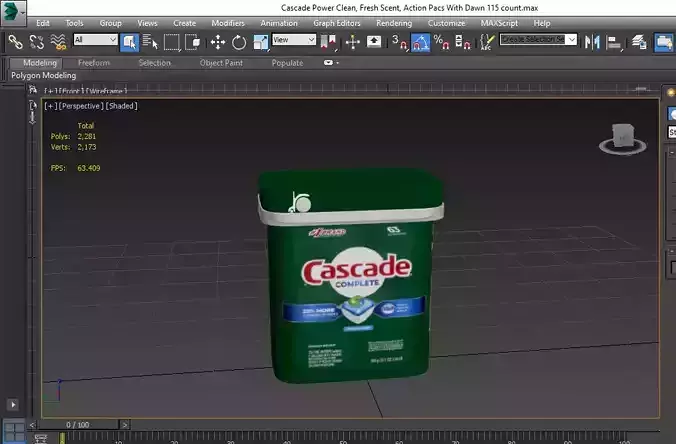Open the Customize menu
The width and height of the screenshot is (676, 444).
446,23
